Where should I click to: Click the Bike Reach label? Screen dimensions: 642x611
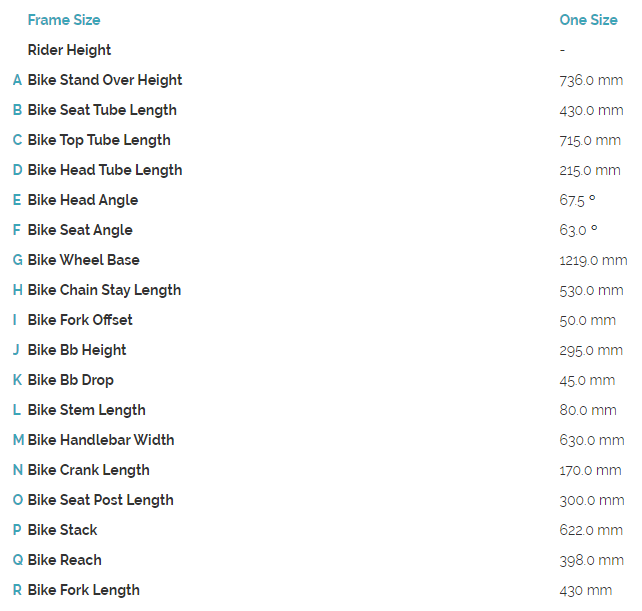pos(65,560)
